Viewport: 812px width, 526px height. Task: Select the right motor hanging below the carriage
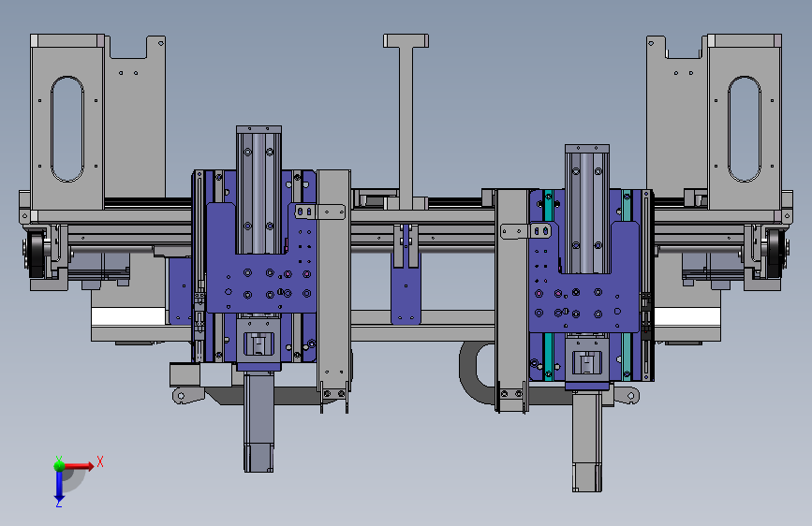pyautogui.click(x=586, y=441)
